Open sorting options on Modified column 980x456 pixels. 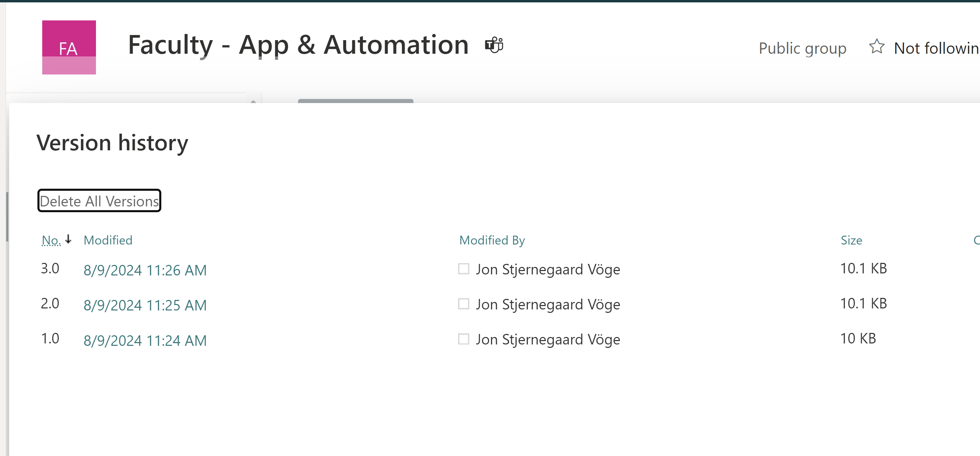(x=108, y=240)
